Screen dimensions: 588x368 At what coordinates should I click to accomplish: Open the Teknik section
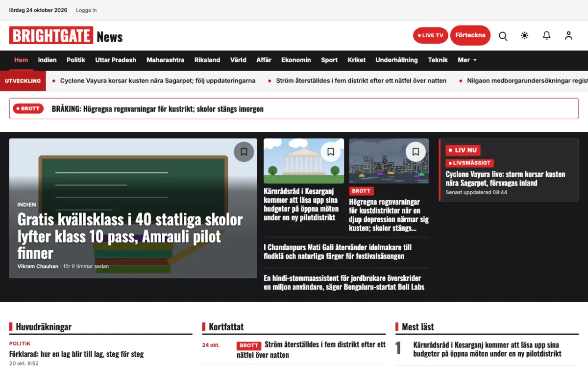point(438,60)
